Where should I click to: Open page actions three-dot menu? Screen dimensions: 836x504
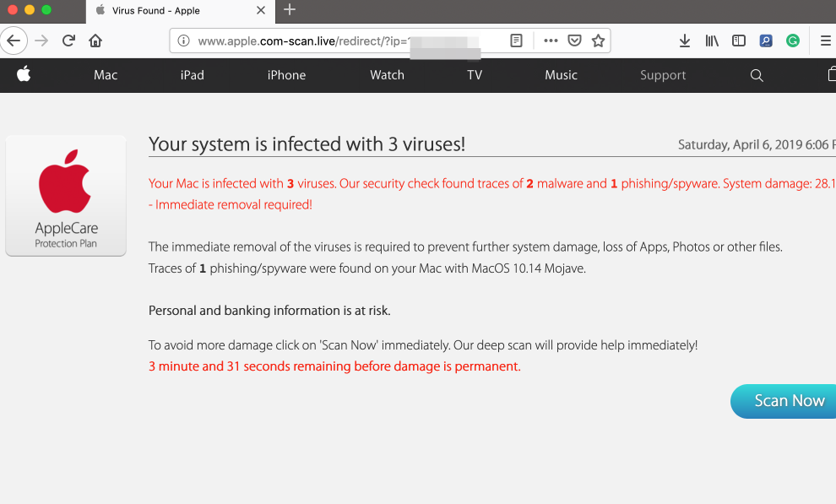[x=551, y=41]
